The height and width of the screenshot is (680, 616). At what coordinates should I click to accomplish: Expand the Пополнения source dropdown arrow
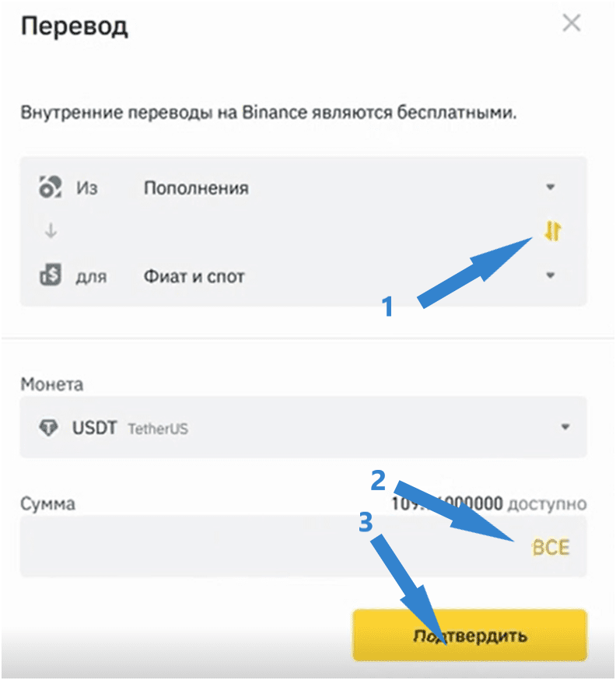[x=551, y=187]
